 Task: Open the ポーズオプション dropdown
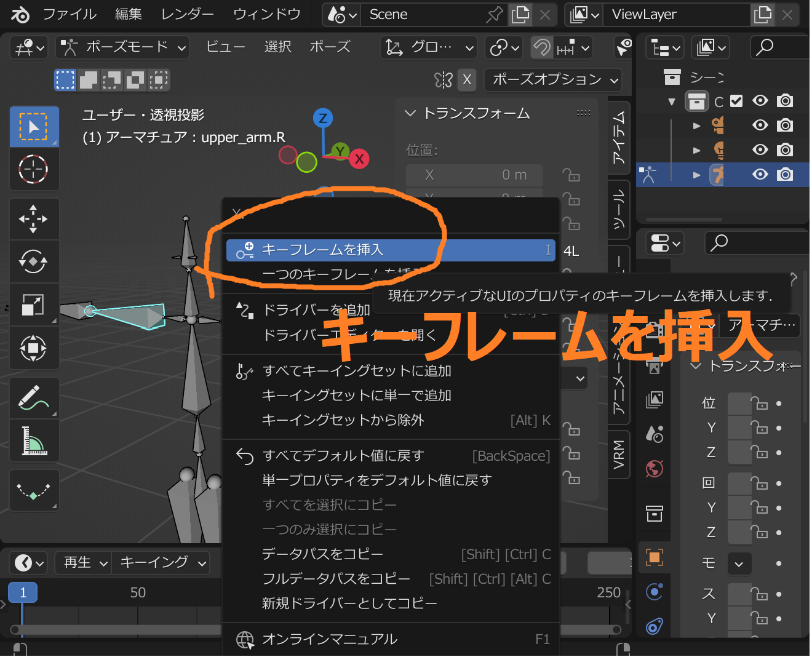tap(552, 79)
